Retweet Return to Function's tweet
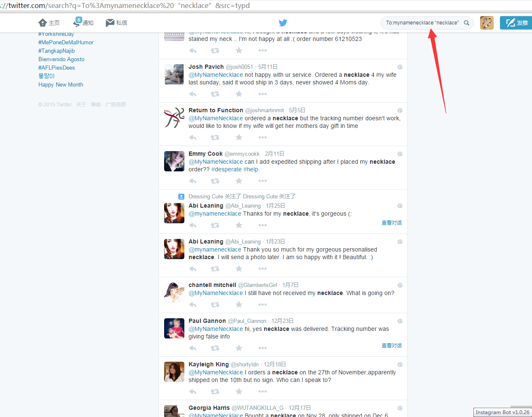The image size is (532, 417). 215,138
